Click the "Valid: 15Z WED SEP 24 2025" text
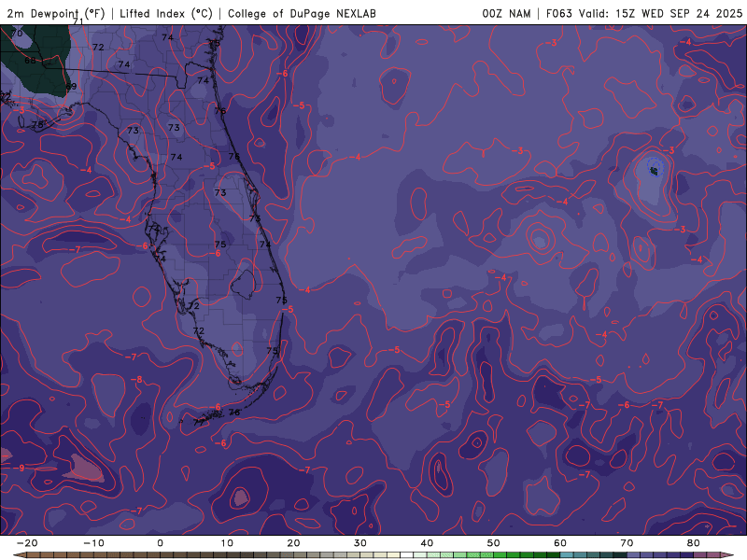747x560 pixels. 661,14
